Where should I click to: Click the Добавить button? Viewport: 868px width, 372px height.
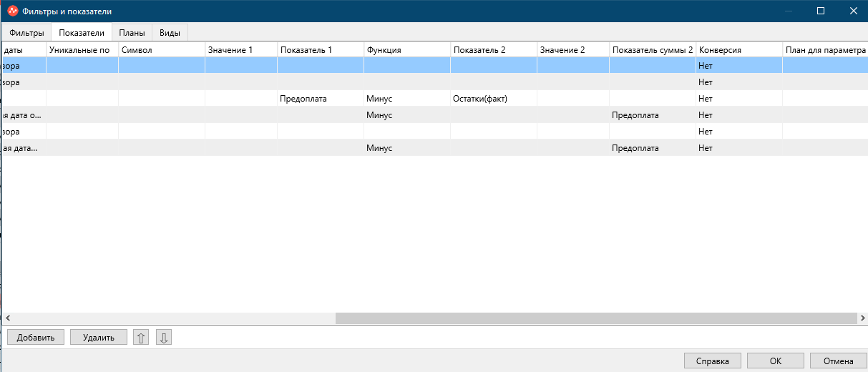pos(36,338)
